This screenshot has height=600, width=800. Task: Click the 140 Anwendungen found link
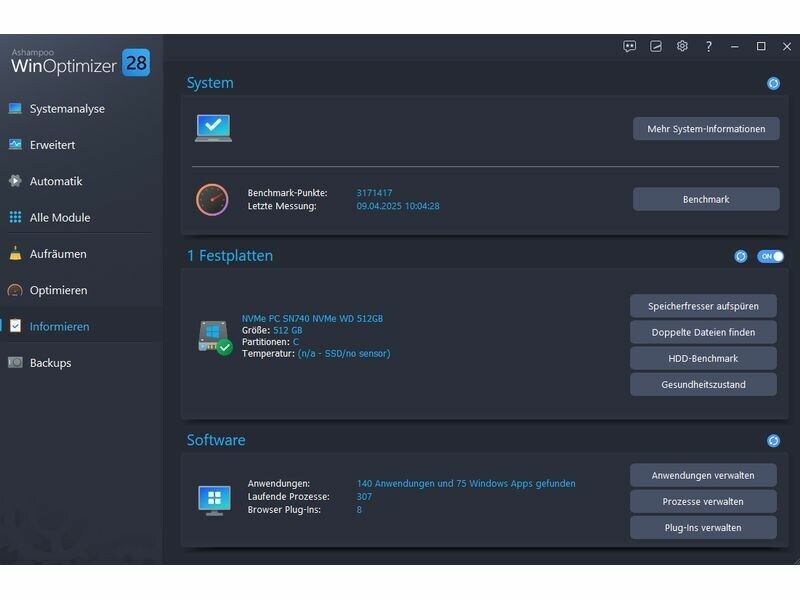coord(466,484)
